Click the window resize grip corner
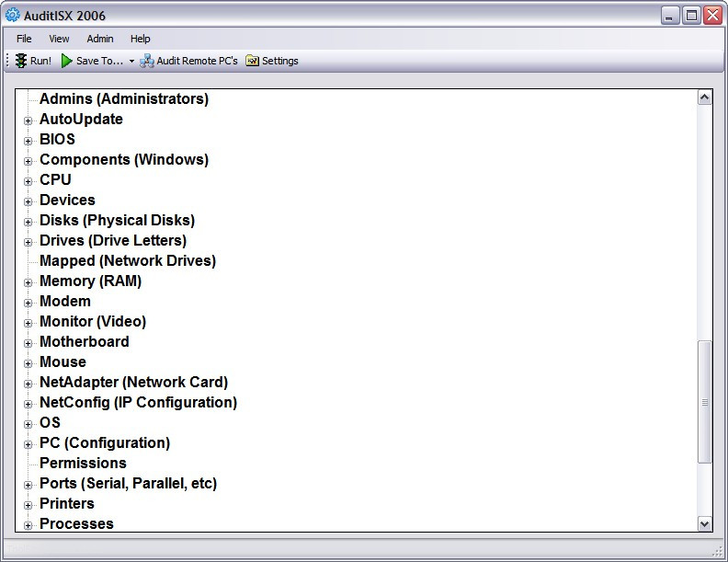The height and width of the screenshot is (562, 728). pyautogui.click(x=717, y=551)
